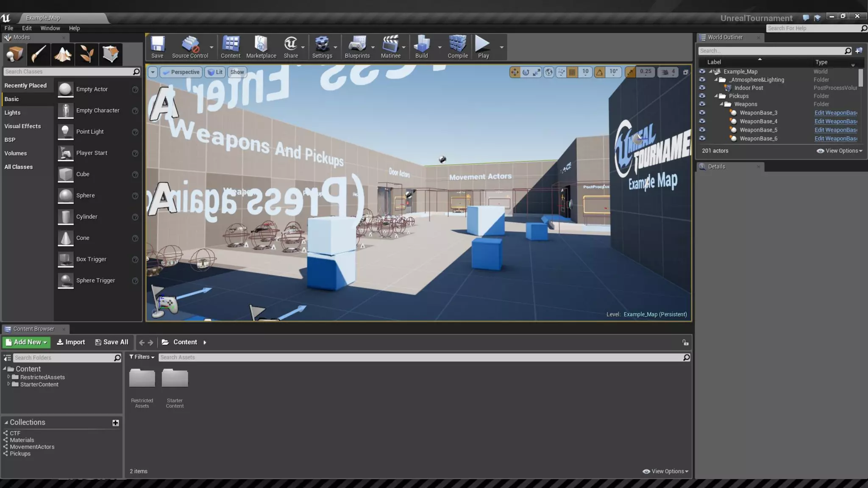Viewport: 868px width, 488px height.
Task: Toggle grid snapping in the viewport
Action: [x=572, y=72]
